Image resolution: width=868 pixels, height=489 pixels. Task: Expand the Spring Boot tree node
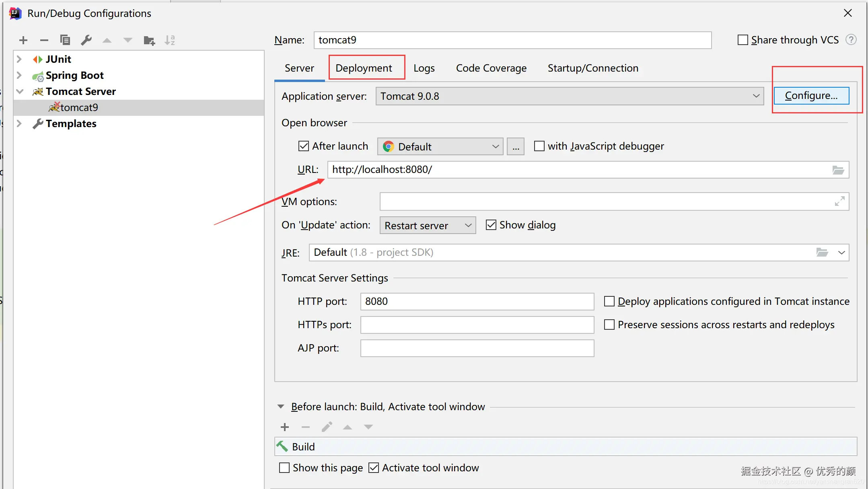19,75
